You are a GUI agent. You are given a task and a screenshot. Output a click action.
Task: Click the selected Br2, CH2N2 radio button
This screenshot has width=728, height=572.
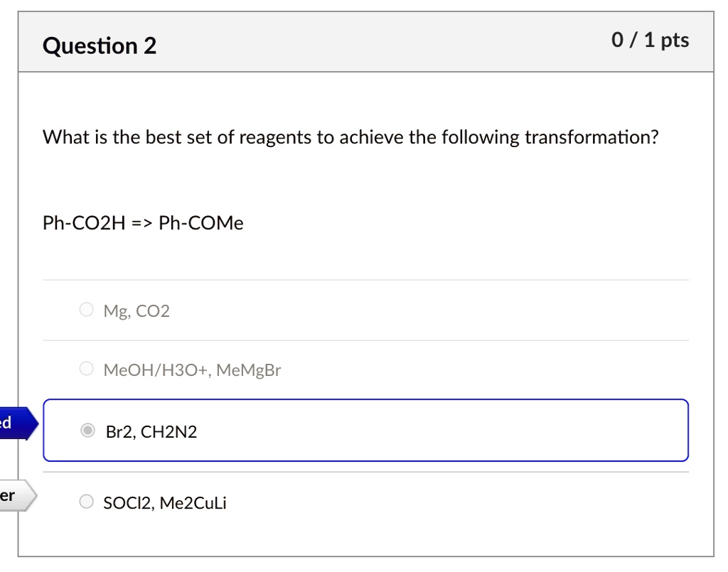coord(87,430)
